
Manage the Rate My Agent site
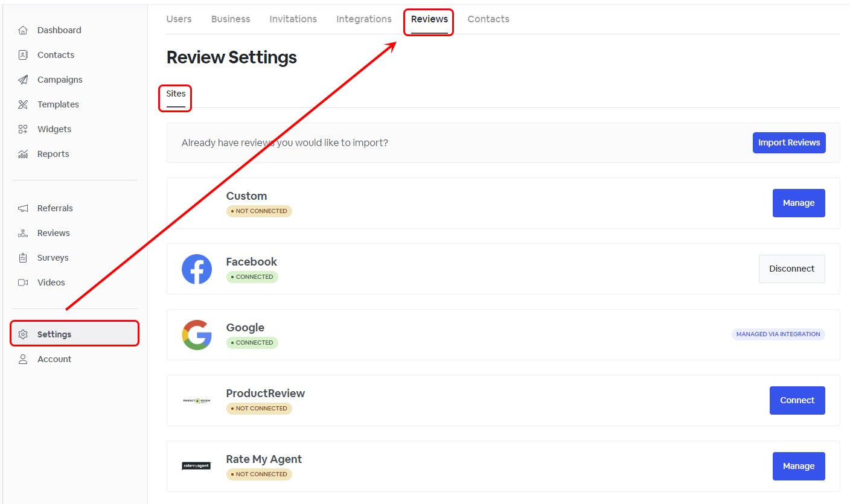[x=798, y=466]
